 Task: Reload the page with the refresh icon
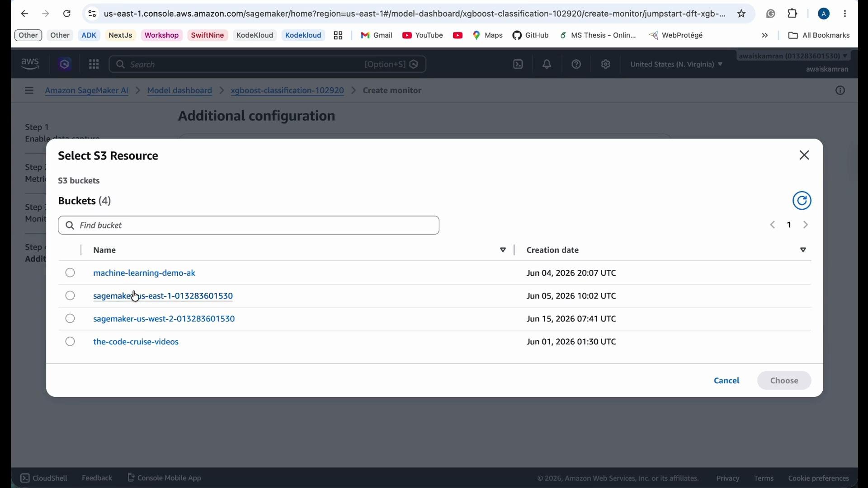click(x=67, y=14)
